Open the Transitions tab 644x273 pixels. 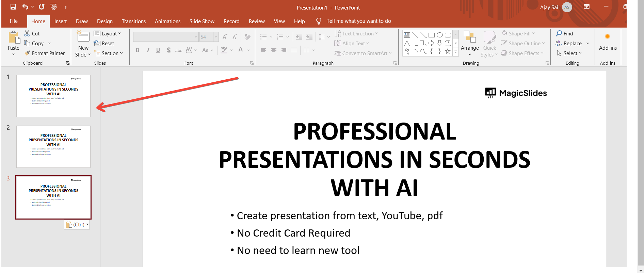pyautogui.click(x=133, y=21)
